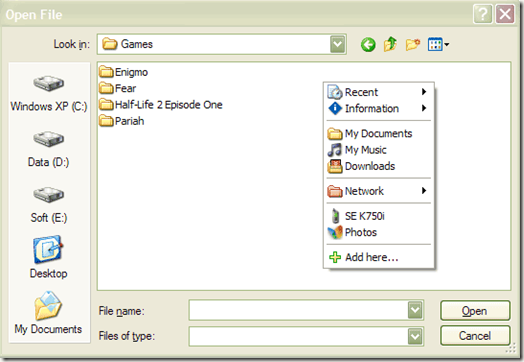This screenshot has height=362, width=524.
Task: Select the Enigmo folder
Action: (x=123, y=72)
